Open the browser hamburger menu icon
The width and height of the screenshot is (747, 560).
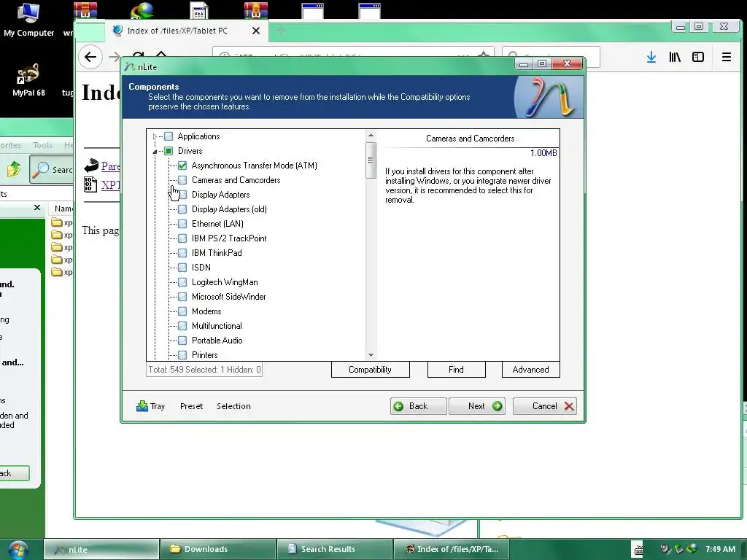(726, 57)
